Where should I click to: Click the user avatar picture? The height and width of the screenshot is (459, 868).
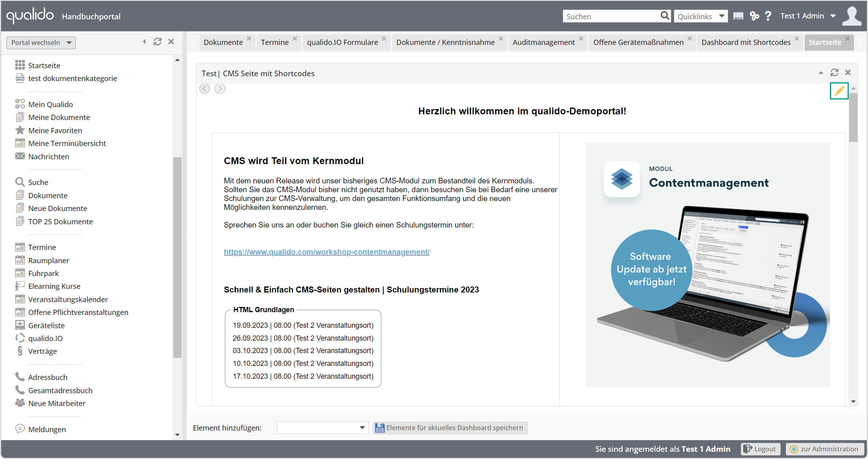(x=852, y=16)
